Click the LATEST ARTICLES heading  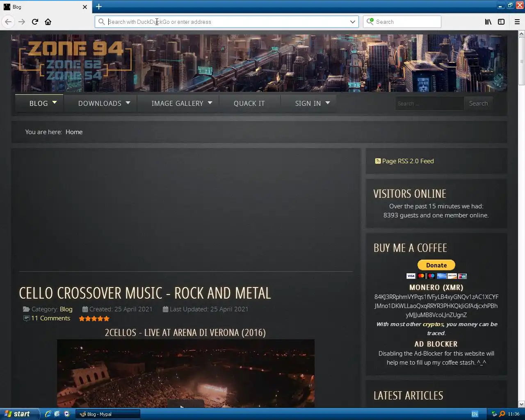click(x=409, y=395)
